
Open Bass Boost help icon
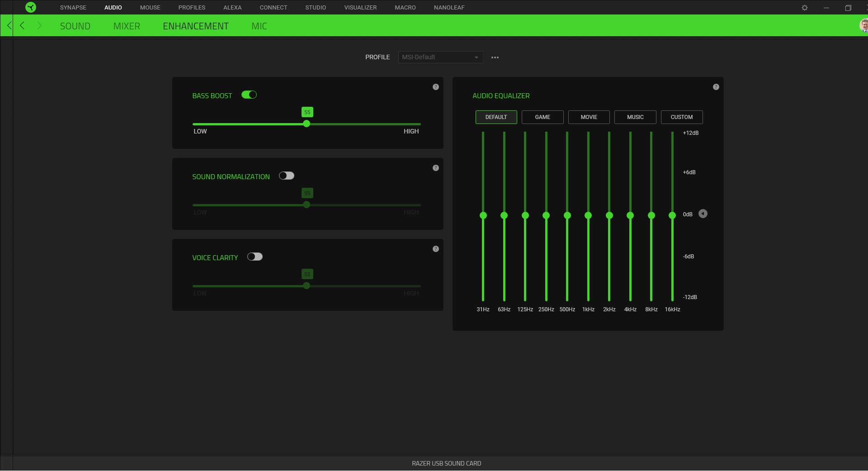[x=436, y=87]
